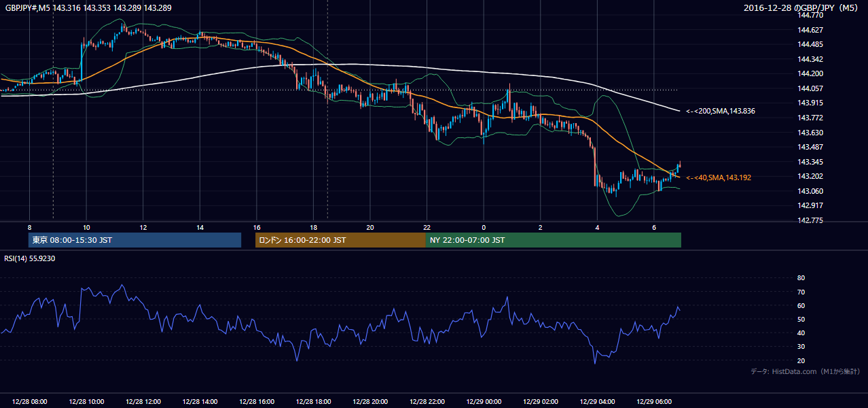Click hour tick '18' under the price chart
Image resolution: width=868 pixels, height=408 pixels.
pos(313,227)
